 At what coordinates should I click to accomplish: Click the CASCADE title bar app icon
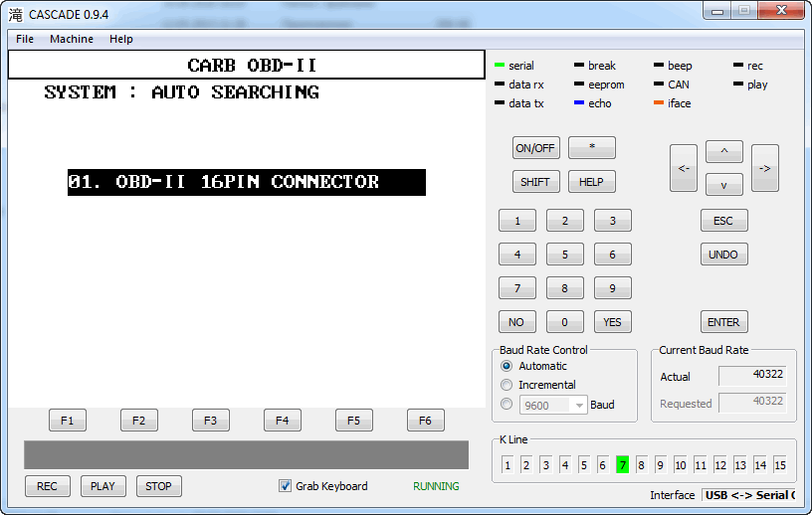pos(16,15)
